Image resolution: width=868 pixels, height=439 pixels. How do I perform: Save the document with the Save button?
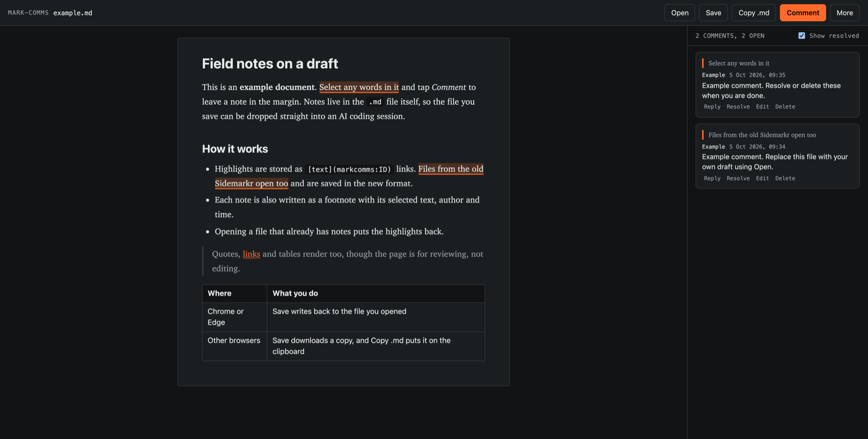[713, 13]
